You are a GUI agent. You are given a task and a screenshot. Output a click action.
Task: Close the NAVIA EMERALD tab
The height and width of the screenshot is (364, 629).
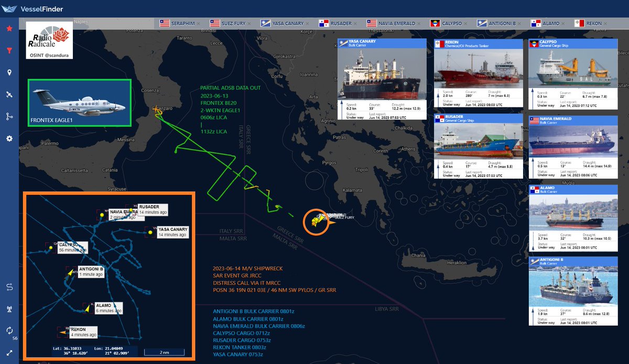(x=419, y=24)
